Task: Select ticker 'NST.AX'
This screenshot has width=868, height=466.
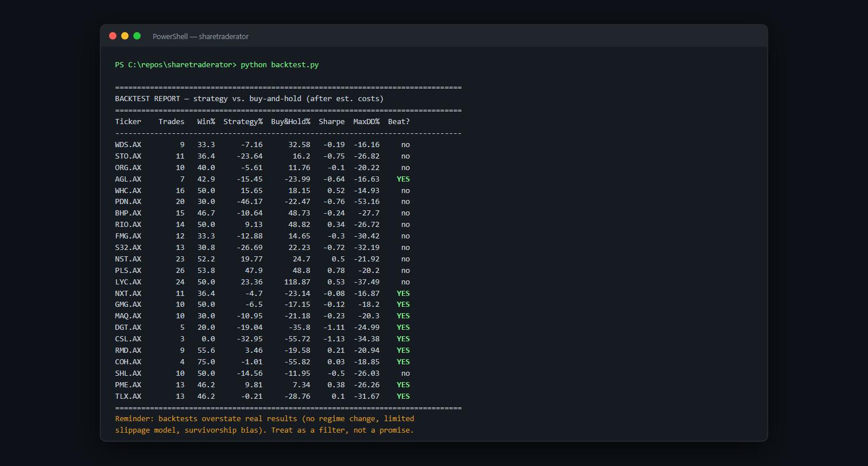Action: pos(128,259)
